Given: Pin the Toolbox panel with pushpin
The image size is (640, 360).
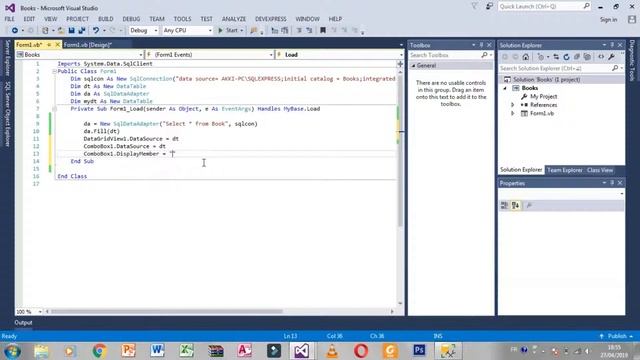Looking at the screenshot, I should (x=482, y=45).
